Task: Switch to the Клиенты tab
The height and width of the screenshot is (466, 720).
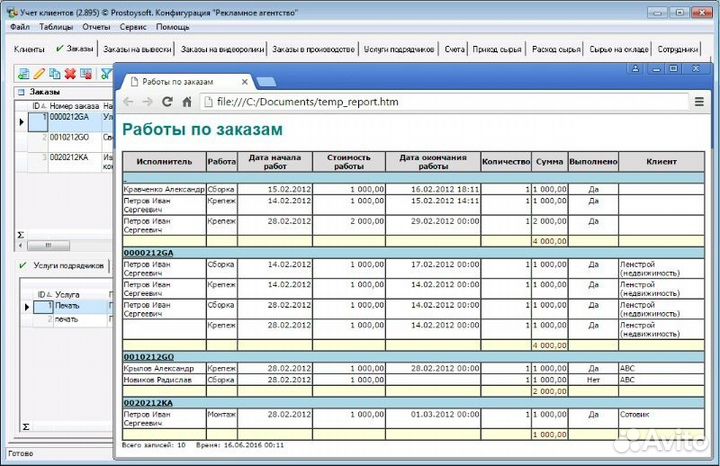Action: click(x=29, y=49)
